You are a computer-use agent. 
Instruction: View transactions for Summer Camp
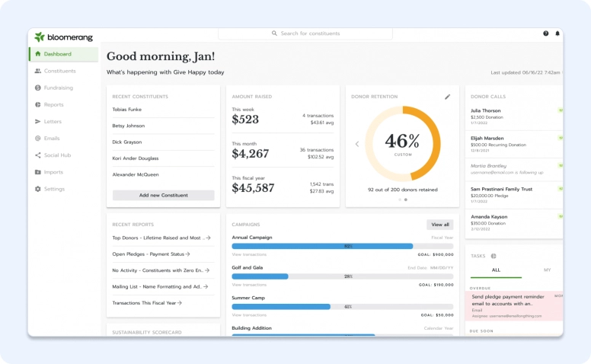coord(249,315)
